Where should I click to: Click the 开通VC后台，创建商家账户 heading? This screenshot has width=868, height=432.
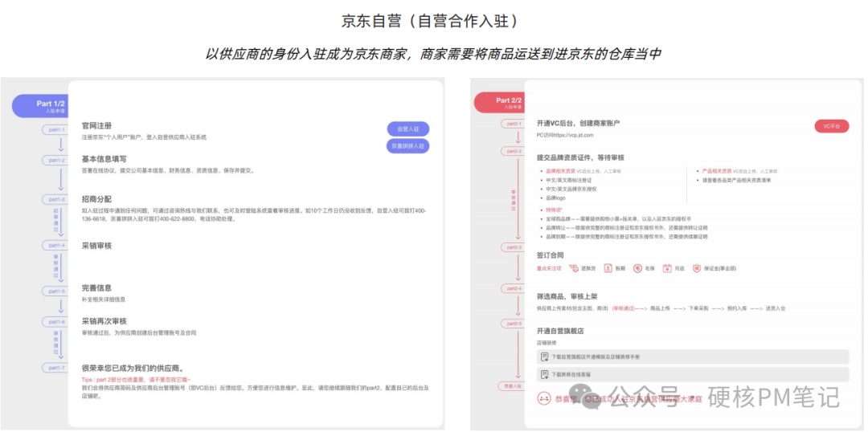click(579, 123)
